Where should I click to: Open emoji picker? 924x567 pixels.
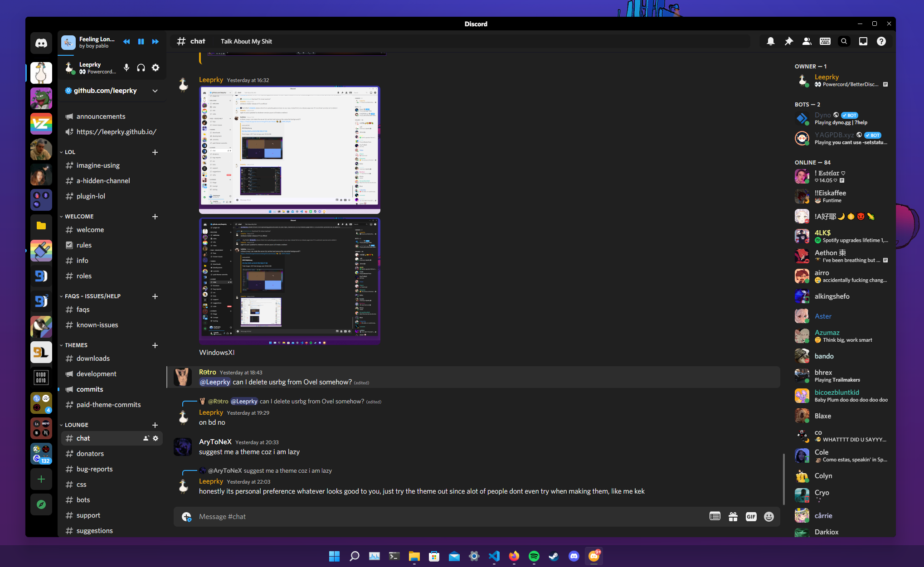click(x=769, y=517)
